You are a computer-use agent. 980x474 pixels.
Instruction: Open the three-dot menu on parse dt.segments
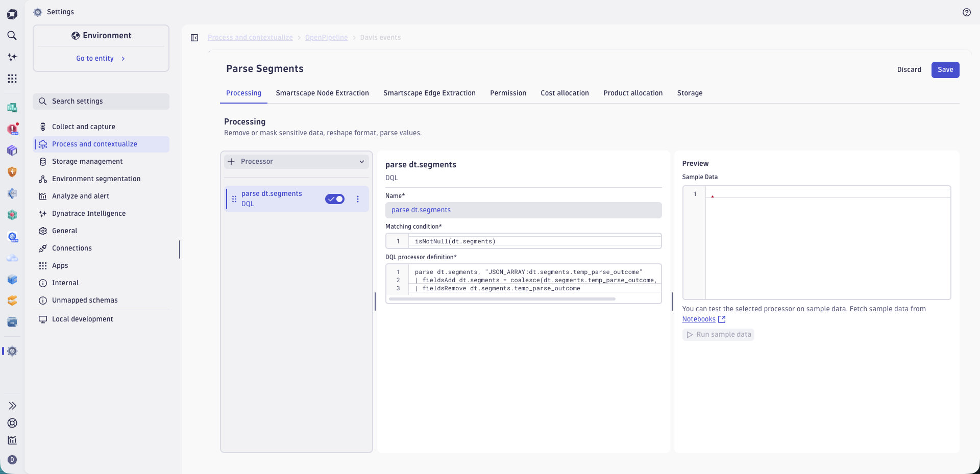point(358,199)
